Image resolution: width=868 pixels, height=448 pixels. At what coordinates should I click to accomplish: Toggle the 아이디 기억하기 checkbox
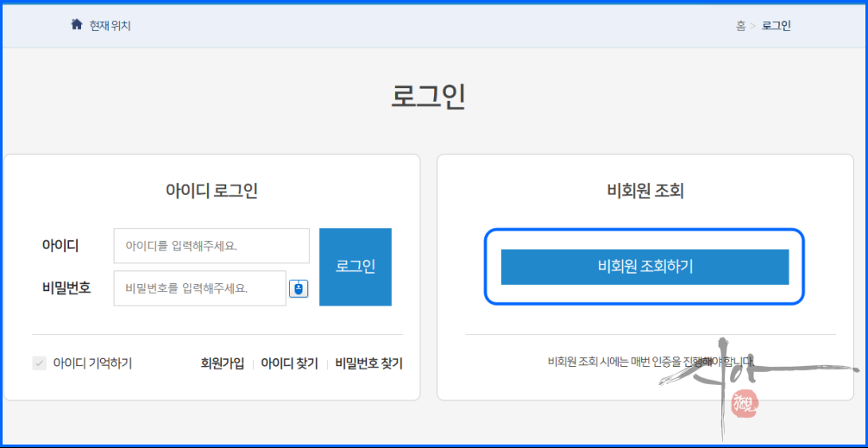[x=40, y=363]
